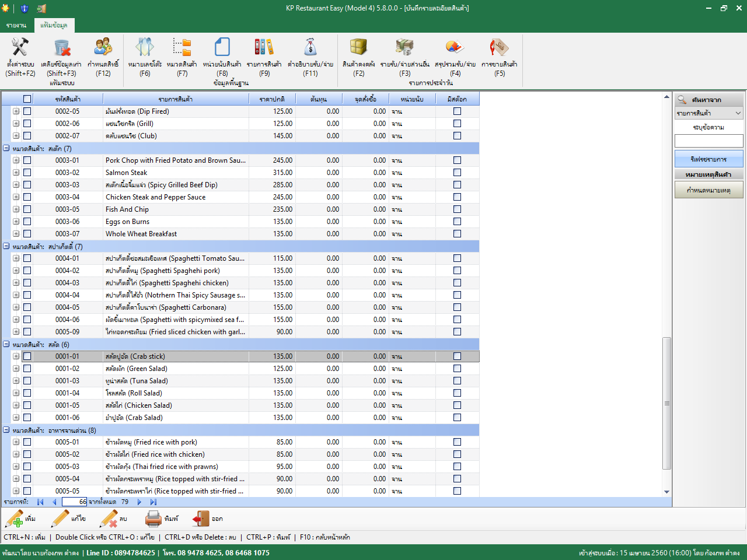The image size is (747, 560).
Task: Click the record number field showing 66
Action: pos(75,502)
